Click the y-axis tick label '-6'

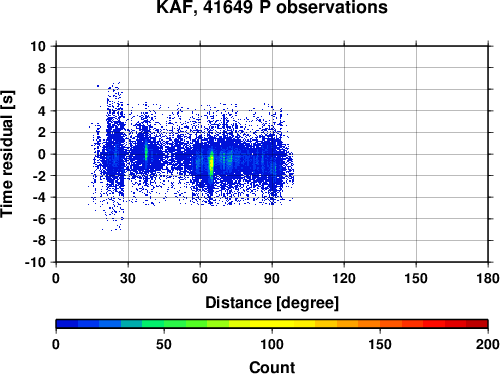tap(39, 219)
